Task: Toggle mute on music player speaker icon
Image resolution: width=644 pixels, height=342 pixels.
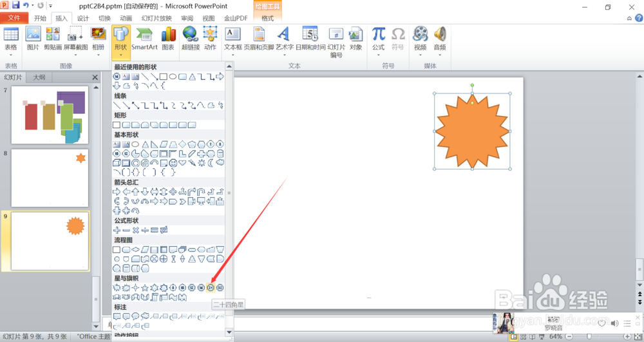Action: pyautogui.click(x=614, y=323)
